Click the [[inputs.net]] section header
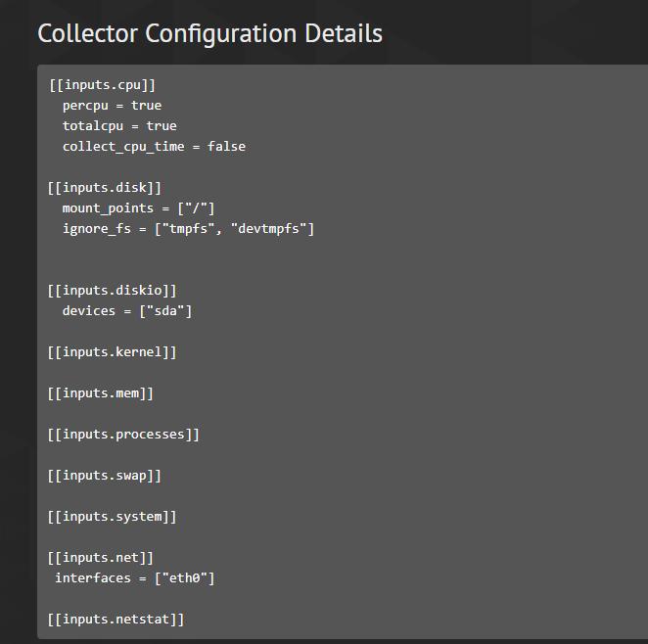The image size is (648, 644). click(x=101, y=558)
